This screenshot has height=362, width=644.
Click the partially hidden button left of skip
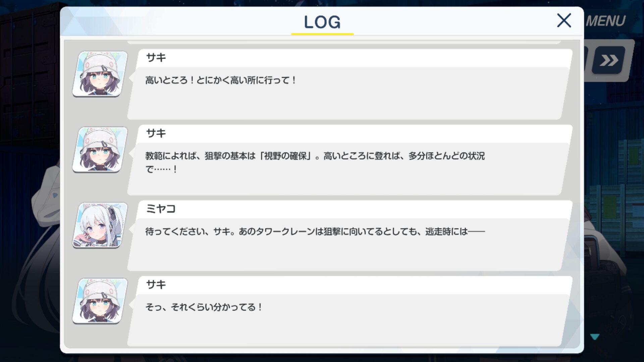[x=586, y=60]
